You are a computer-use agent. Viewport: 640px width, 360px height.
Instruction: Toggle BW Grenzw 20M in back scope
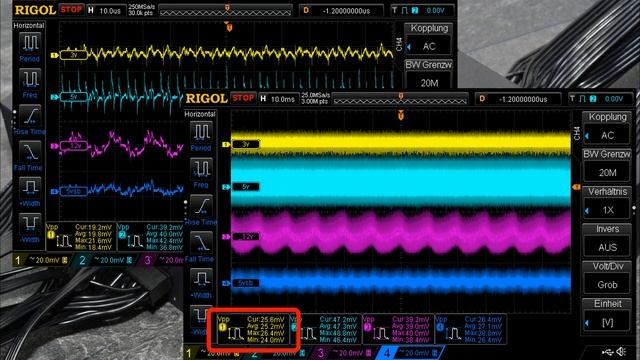click(429, 75)
